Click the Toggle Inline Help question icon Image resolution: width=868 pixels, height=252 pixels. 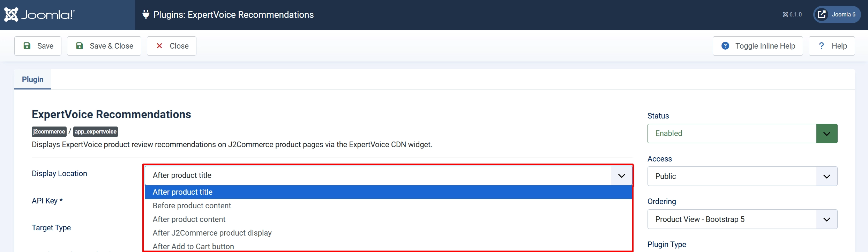point(725,46)
